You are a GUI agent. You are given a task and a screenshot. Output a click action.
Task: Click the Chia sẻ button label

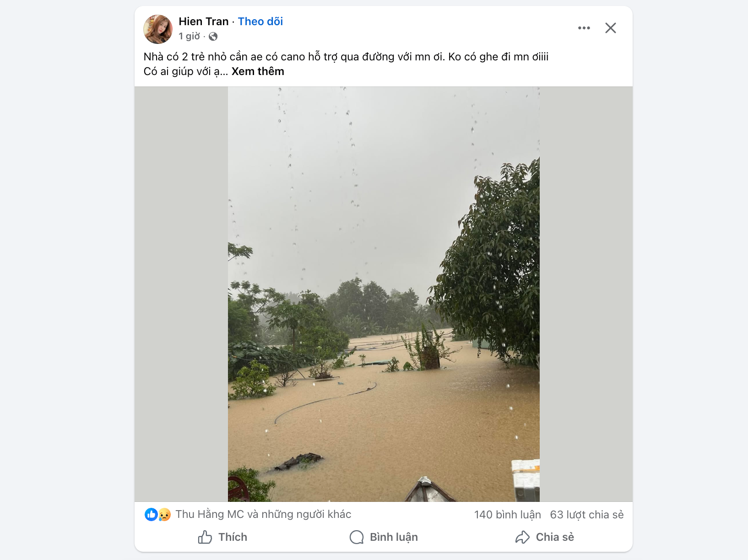coord(555,537)
